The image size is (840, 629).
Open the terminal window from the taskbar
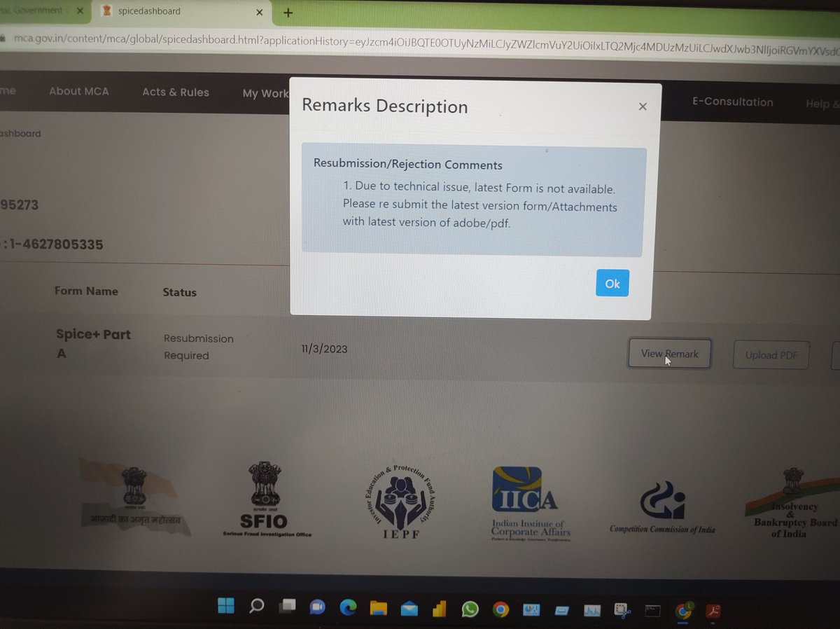click(652, 611)
